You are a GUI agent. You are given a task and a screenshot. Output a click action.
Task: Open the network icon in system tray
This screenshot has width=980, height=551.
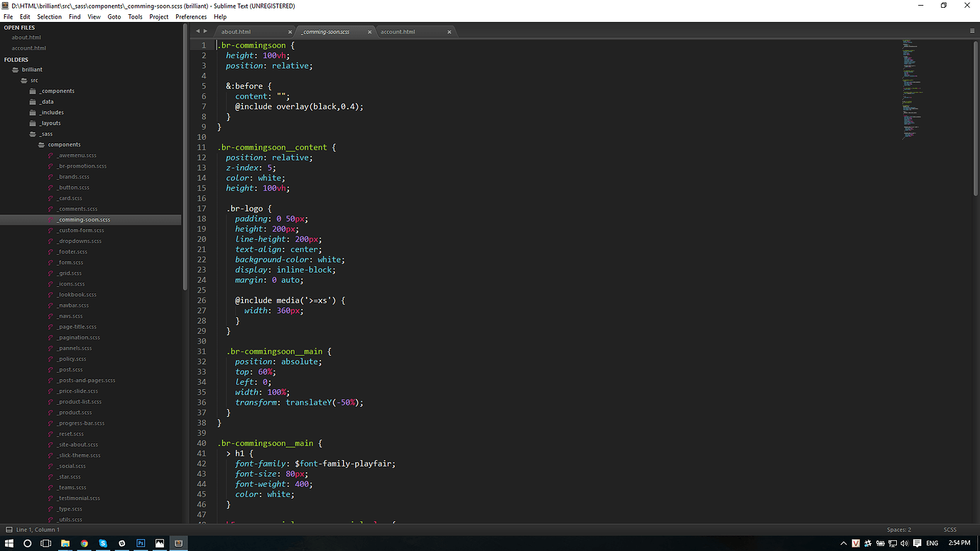click(x=893, y=543)
